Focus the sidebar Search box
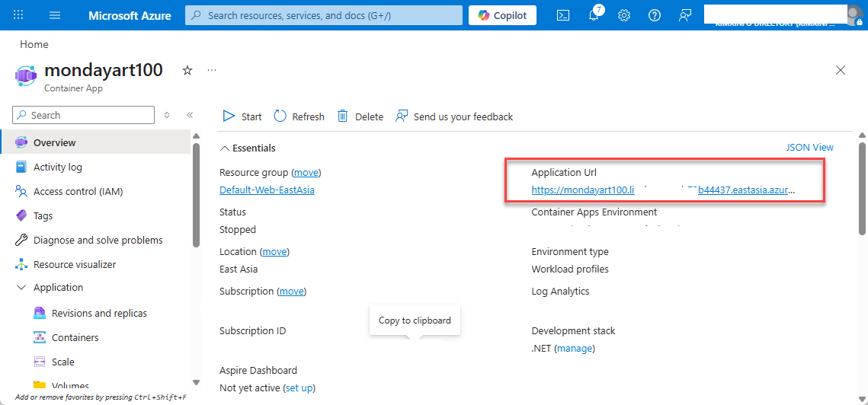Viewport: 868px width, 405px height. [84, 115]
